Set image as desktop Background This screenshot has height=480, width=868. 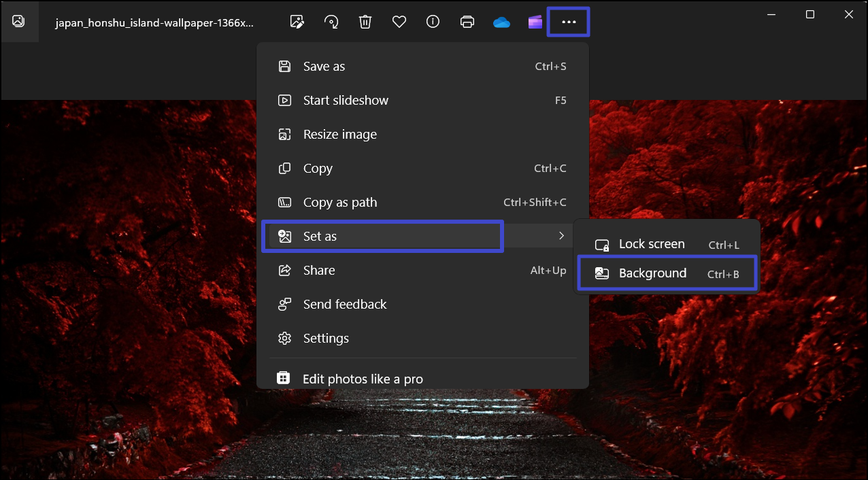click(652, 273)
